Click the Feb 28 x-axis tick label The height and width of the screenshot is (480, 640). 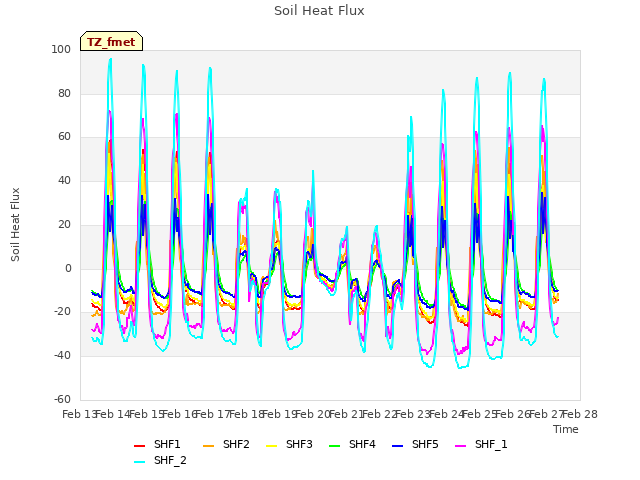[x=580, y=414]
